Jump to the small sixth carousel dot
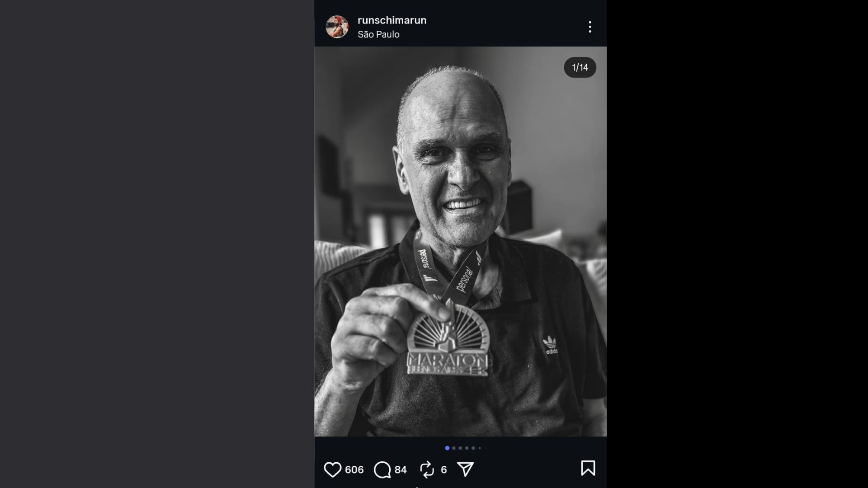Image resolution: width=868 pixels, height=488 pixels. (480, 448)
